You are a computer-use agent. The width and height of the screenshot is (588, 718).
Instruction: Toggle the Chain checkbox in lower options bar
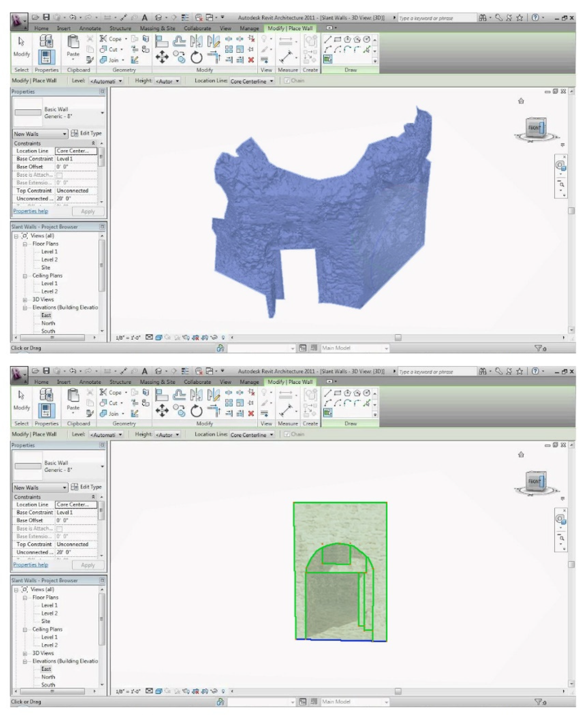tap(287, 434)
